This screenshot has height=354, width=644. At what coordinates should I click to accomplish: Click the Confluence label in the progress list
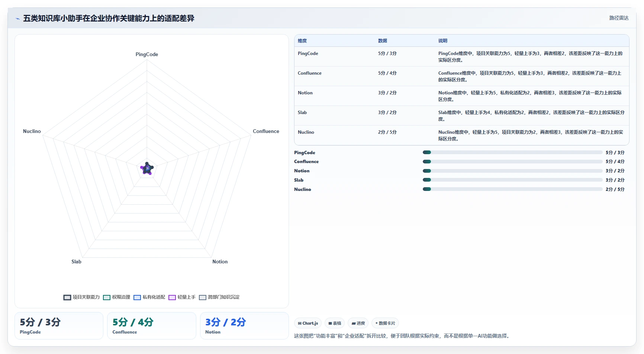(306, 162)
